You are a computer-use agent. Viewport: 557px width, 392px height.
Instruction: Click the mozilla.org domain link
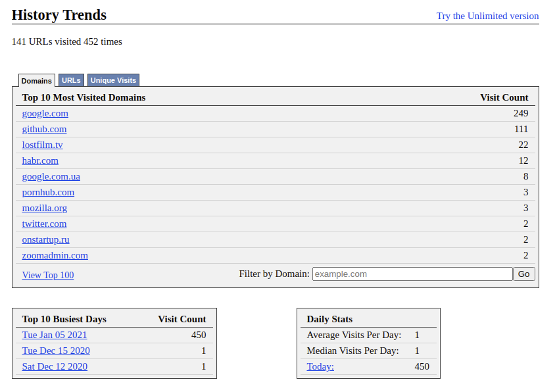(44, 208)
